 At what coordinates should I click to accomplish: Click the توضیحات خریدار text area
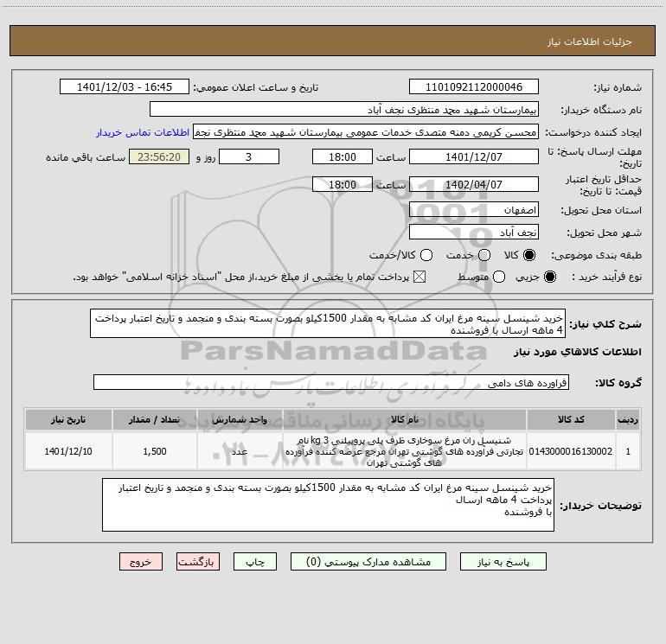(328, 504)
